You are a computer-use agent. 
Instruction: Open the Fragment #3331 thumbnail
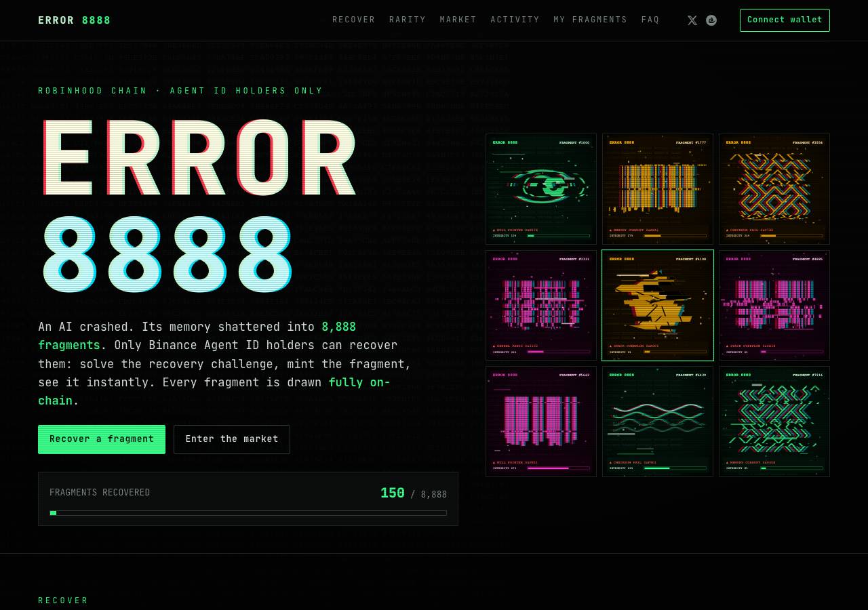click(541, 306)
